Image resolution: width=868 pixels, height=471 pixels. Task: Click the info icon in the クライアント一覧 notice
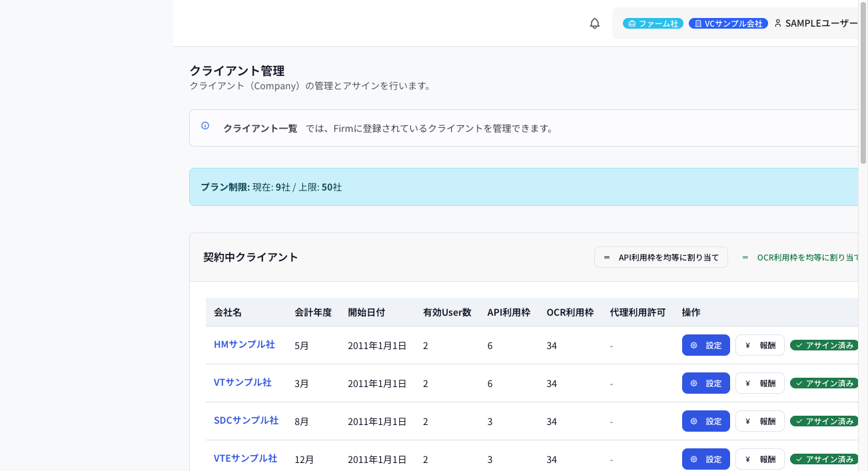205,125
